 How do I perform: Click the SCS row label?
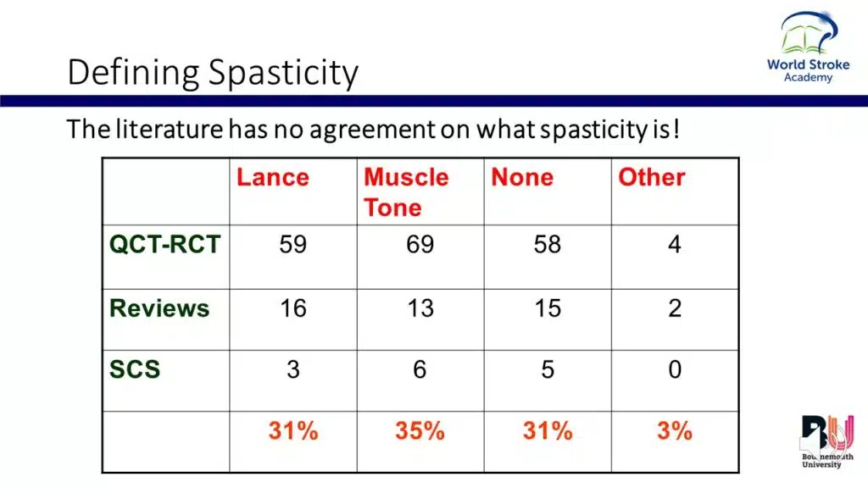click(x=135, y=369)
